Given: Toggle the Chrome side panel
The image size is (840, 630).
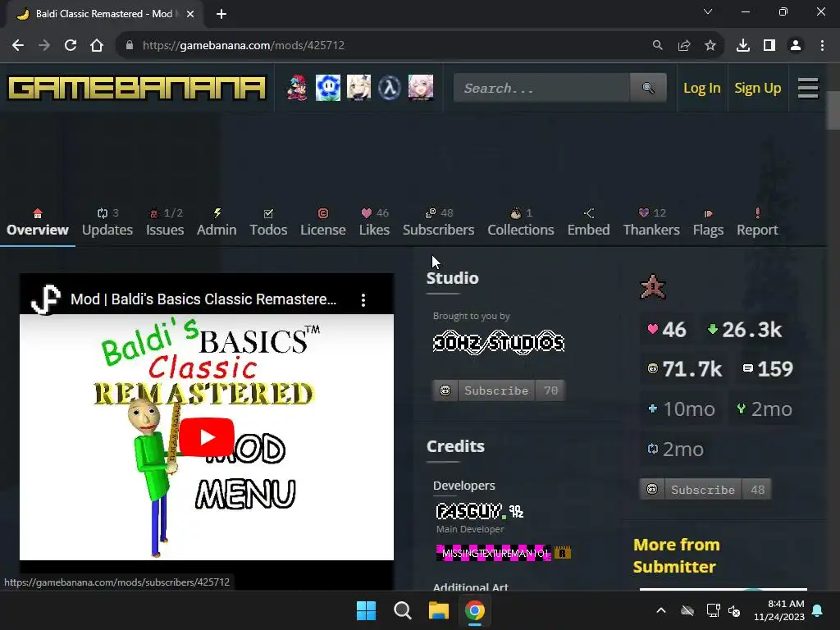Looking at the screenshot, I should tap(769, 46).
